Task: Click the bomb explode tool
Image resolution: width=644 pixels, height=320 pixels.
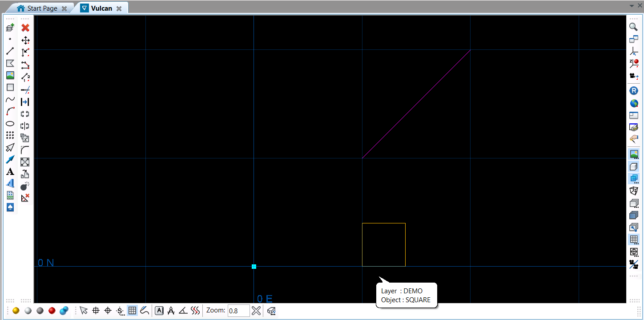Action: (25, 186)
